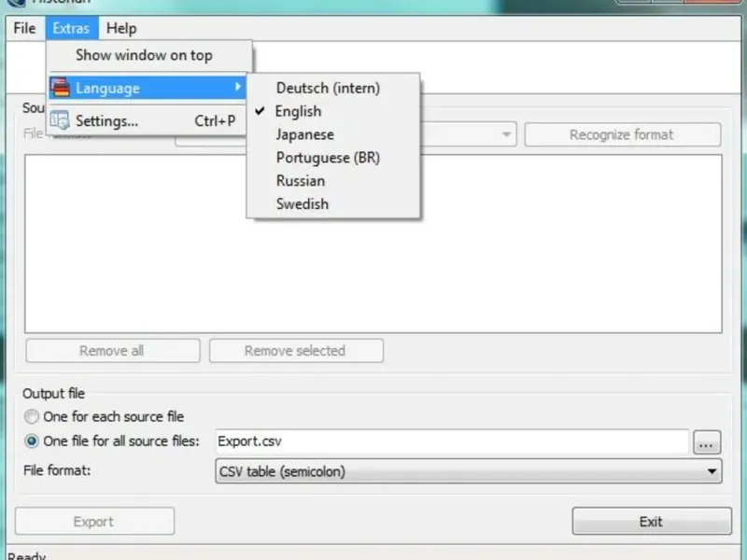Click the Remove selected button
747x560 pixels.
click(x=296, y=351)
